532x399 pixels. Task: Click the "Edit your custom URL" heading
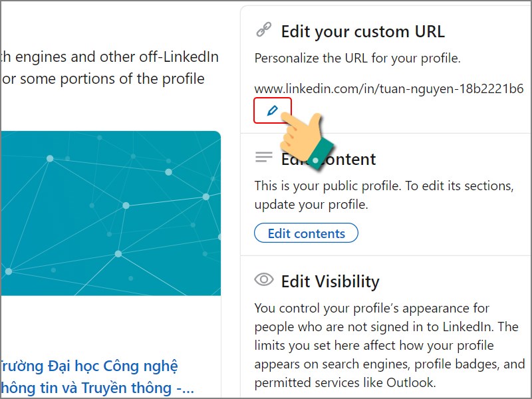362,31
